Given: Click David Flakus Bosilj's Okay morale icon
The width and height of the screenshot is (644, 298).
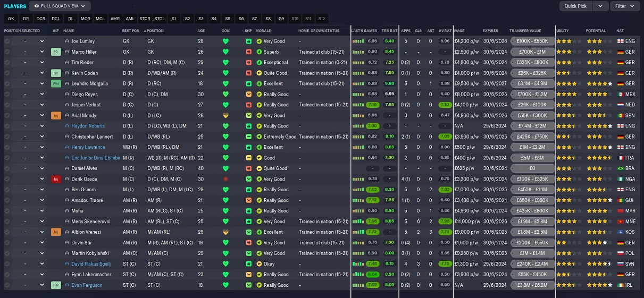Looking at the screenshot, I should pos(259,264).
